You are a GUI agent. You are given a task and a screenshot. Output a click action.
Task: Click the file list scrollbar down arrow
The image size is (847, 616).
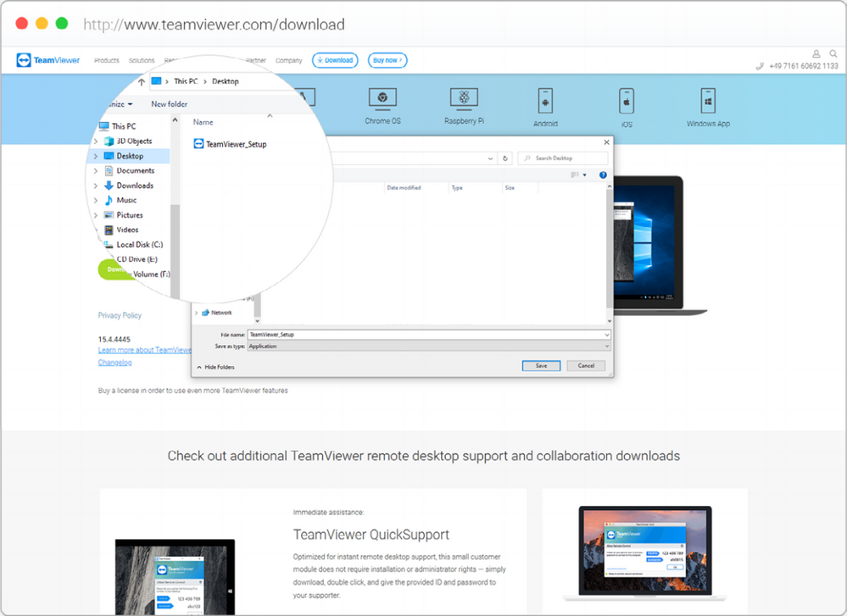click(610, 321)
